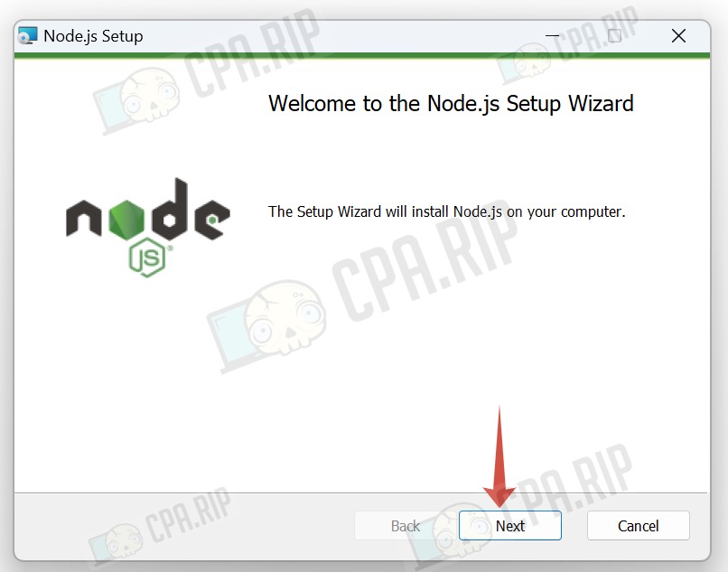This screenshot has width=728, height=572.
Task: Click the Welcome to Node.js Setup Wizard heading
Action: 451,103
